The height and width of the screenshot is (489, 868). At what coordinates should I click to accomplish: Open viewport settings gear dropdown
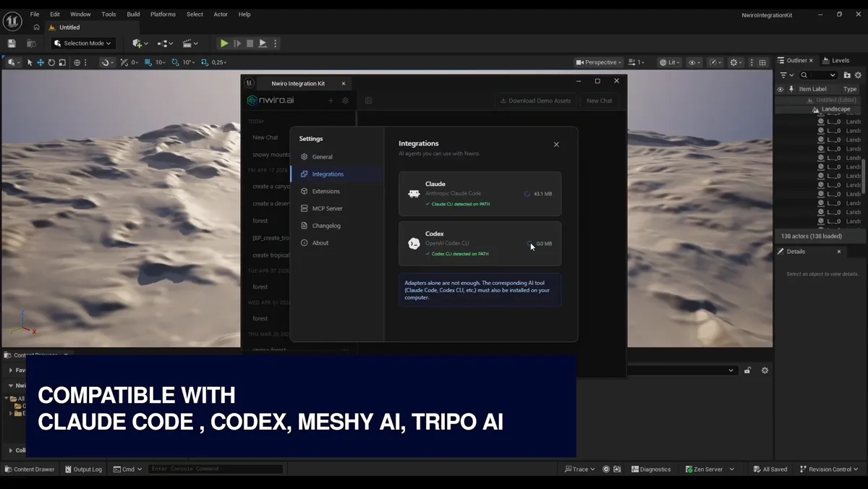(x=736, y=62)
